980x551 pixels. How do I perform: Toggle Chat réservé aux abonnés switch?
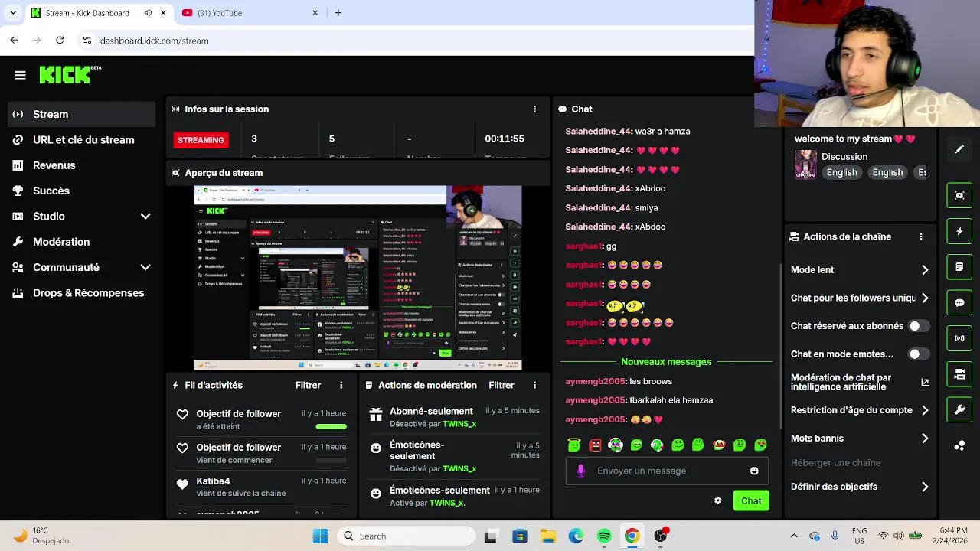click(919, 326)
